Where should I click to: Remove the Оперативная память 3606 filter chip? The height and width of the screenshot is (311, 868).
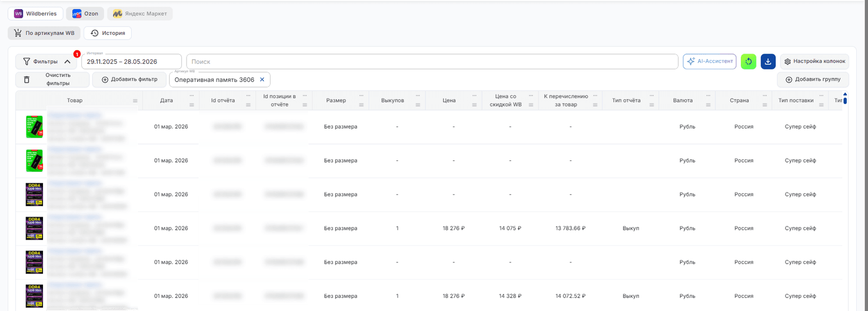pyautogui.click(x=262, y=80)
